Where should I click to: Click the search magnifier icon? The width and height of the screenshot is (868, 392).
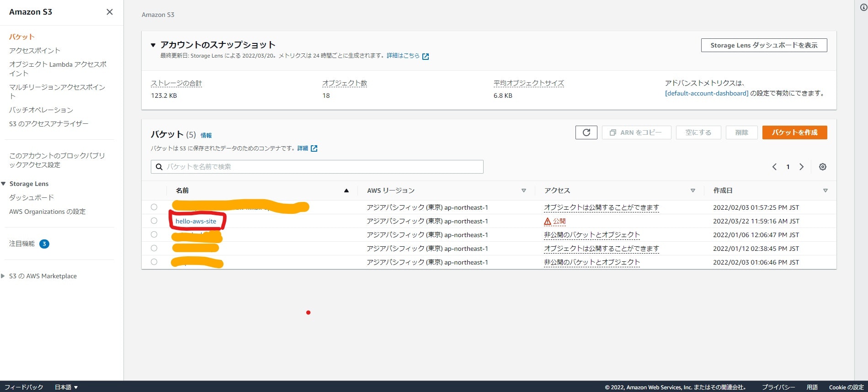pos(159,167)
